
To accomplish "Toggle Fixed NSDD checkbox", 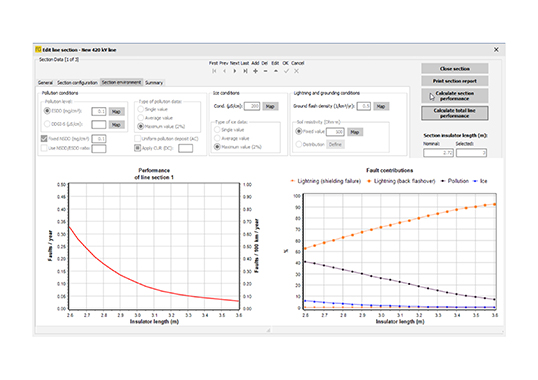I will [x=44, y=139].
